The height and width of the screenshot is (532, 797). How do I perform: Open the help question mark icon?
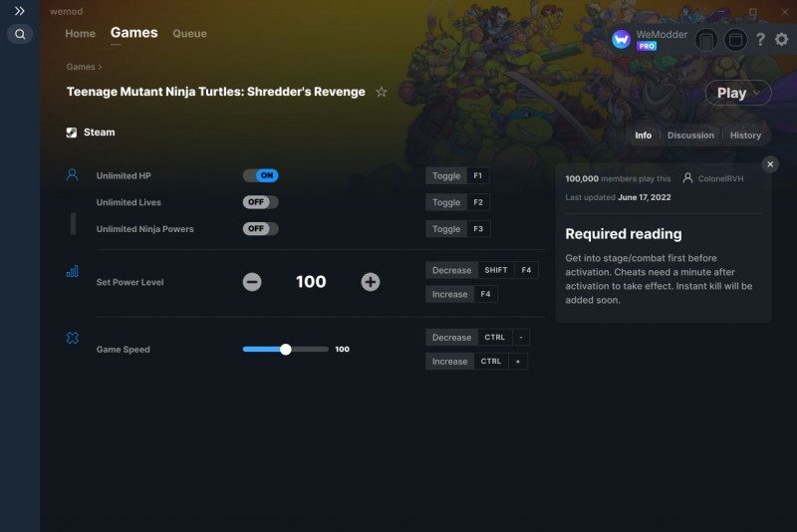(x=760, y=39)
